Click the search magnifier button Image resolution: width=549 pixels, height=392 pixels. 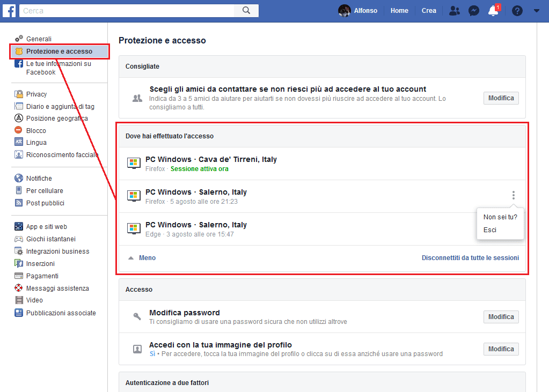click(x=246, y=11)
